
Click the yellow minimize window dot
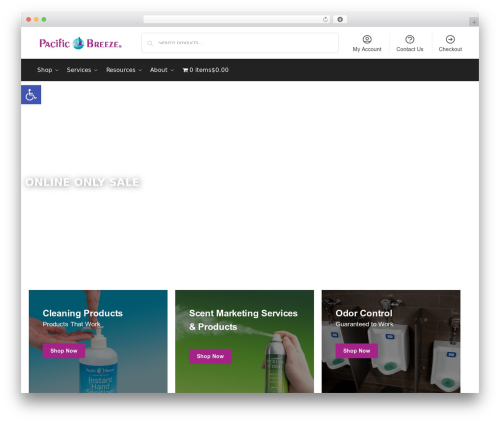[36, 19]
